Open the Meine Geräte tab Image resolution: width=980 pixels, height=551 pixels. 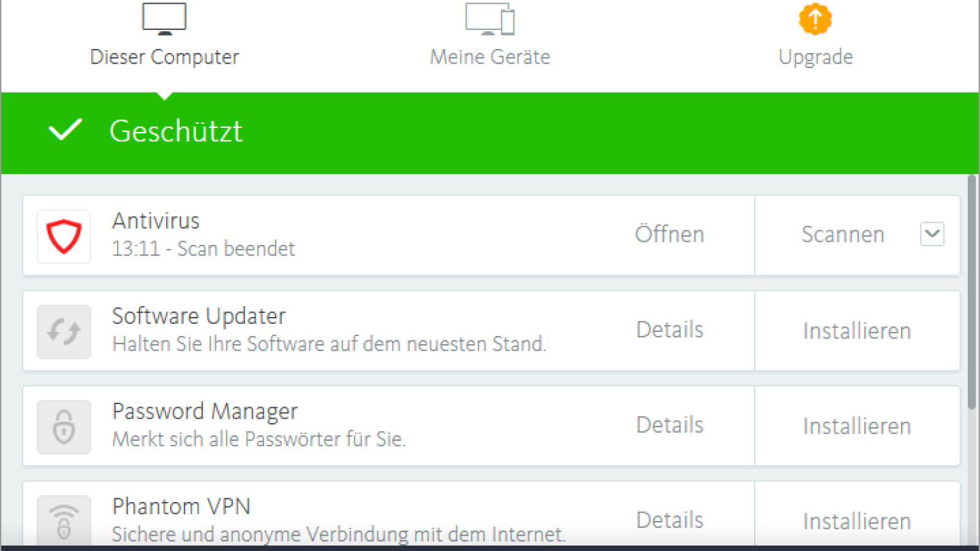(490, 57)
